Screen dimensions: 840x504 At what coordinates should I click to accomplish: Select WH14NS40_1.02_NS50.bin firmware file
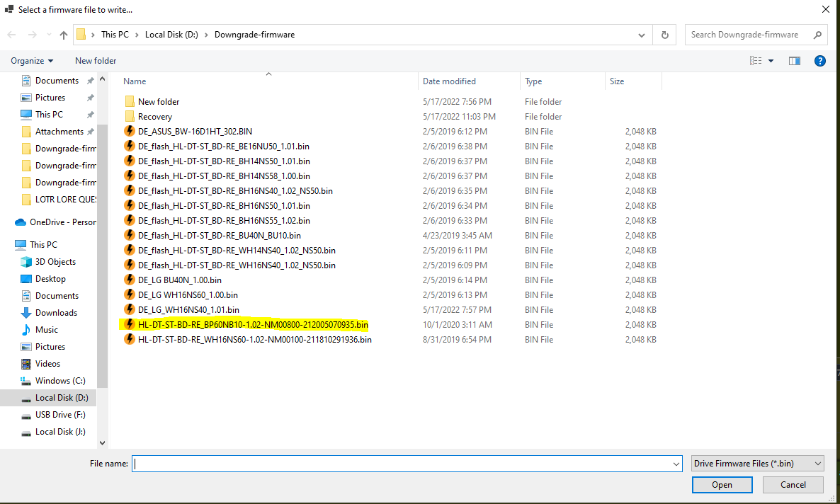coord(237,251)
